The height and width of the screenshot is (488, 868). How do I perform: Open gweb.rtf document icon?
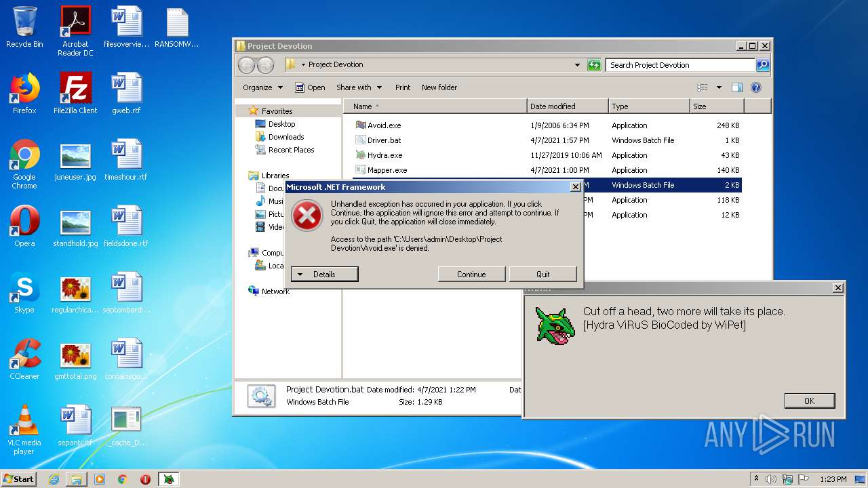click(x=126, y=94)
